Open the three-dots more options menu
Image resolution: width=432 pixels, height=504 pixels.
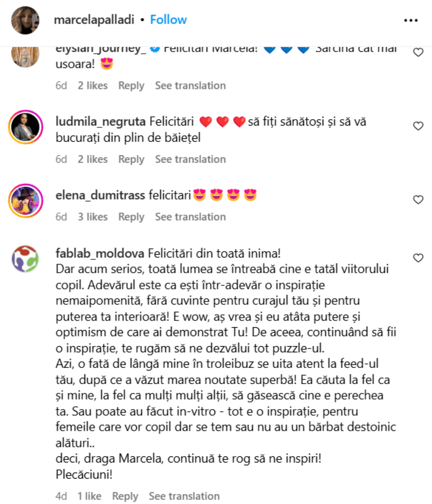(x=411, y=20)
